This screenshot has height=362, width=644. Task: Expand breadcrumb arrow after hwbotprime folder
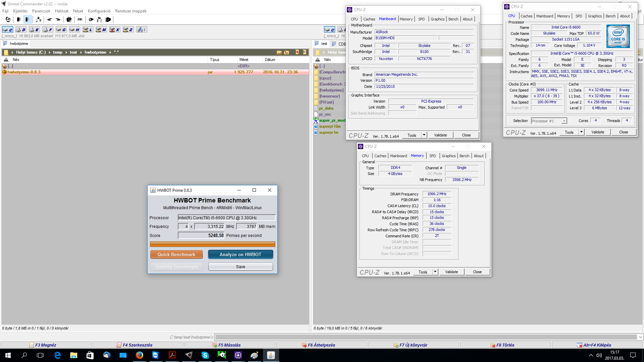tap(110, 52)
